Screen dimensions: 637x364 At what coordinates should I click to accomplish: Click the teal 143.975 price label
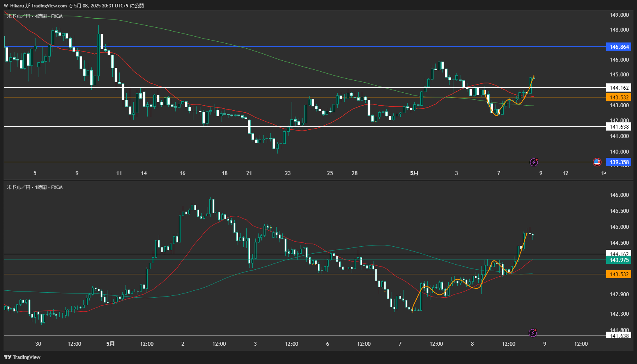point(619,260)
